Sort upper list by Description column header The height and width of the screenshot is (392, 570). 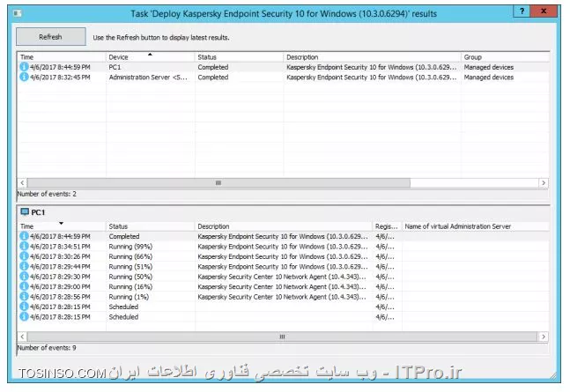click(x=372, y=57)
